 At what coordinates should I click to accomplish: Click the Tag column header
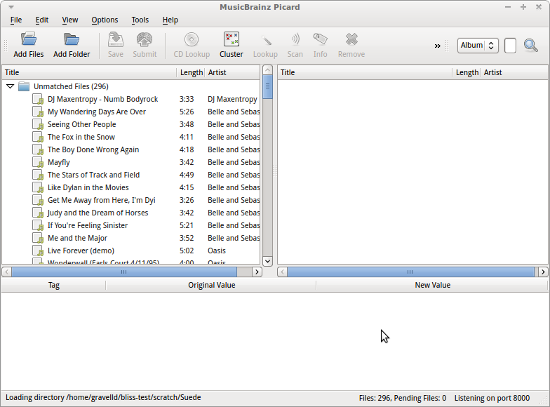[54, 285]
